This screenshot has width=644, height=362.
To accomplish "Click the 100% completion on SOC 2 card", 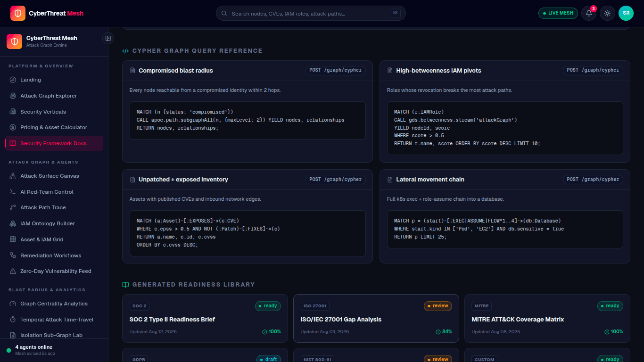I will tap(272, 332).
